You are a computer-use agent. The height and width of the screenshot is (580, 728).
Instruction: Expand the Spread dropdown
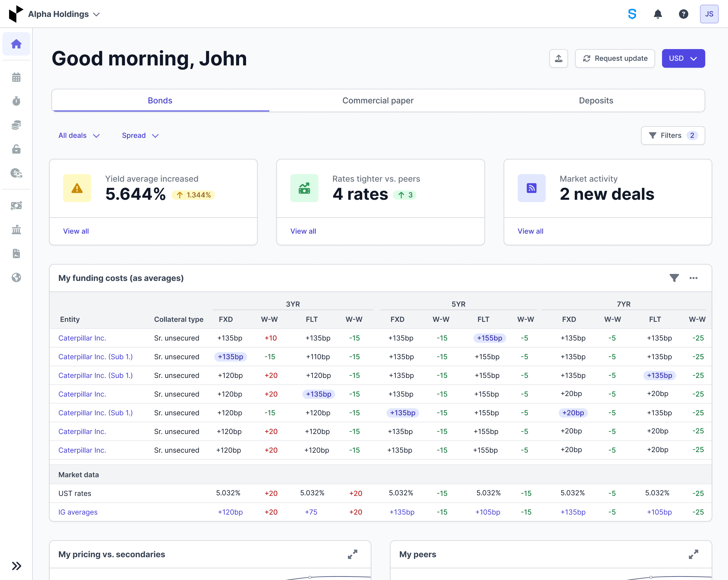click(x=140, y=136)
